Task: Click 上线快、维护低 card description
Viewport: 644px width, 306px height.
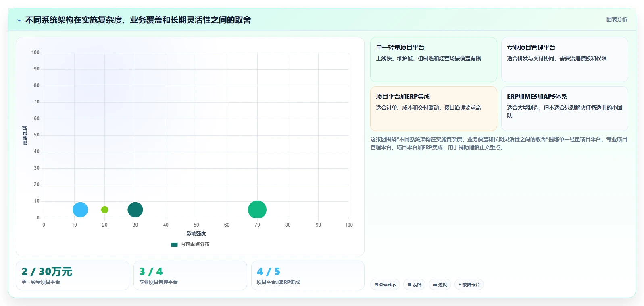Action: click(428, 58)
